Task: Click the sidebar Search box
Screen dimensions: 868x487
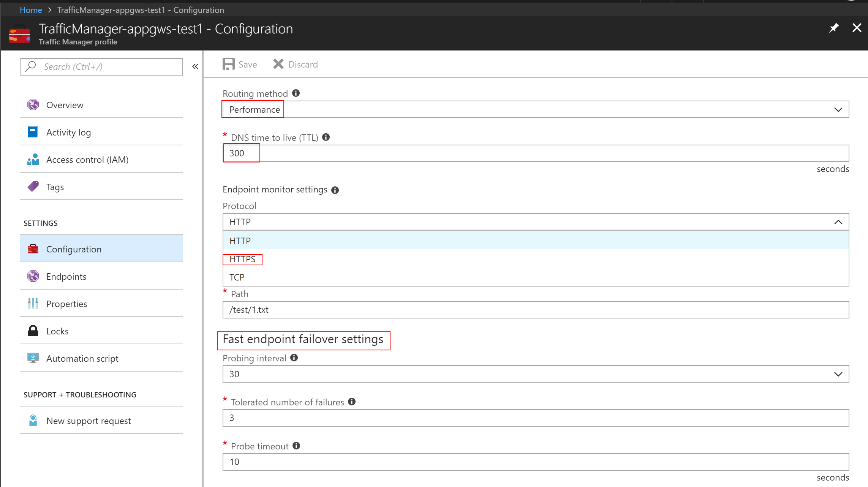Action: click(101, 67)
